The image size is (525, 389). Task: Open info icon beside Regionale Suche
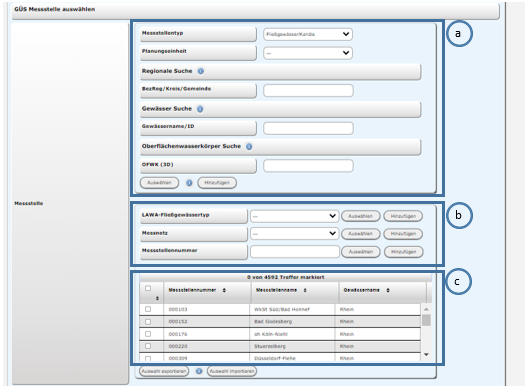tap(201, 71)
